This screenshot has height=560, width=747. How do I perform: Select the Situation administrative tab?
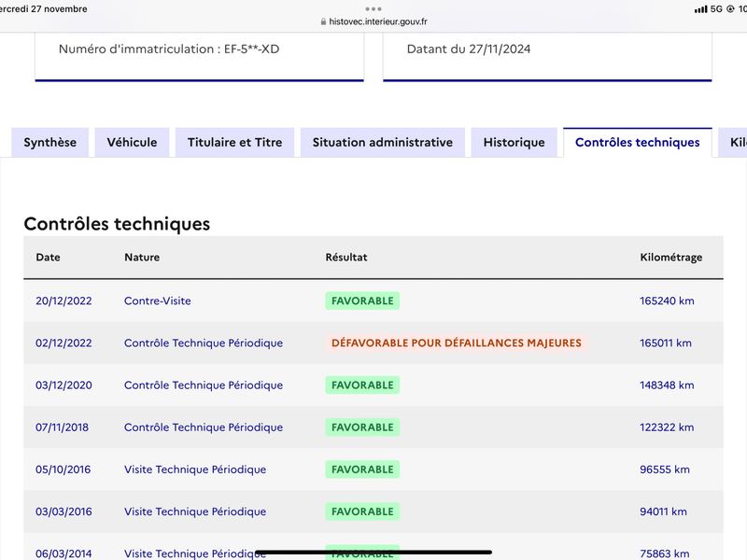click(x=383, y=143)
